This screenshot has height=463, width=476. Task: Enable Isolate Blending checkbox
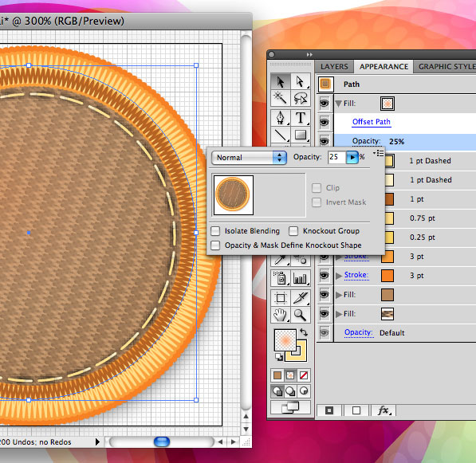click(215, 231)
